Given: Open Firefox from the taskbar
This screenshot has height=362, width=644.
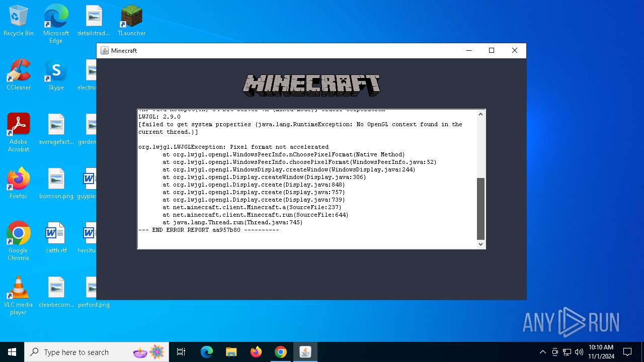Looking at the screenshot, I should coord(256,352).
